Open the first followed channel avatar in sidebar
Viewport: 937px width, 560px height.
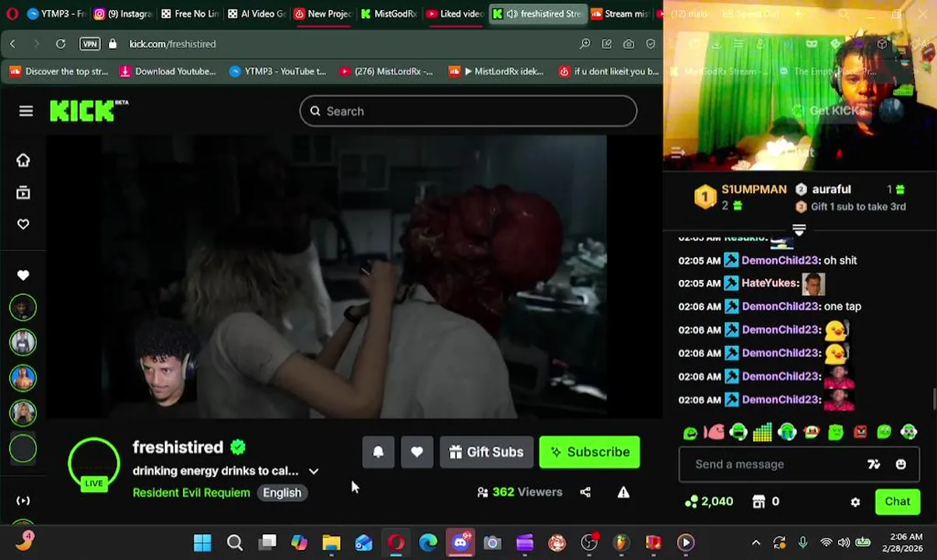tap(23, 308)
